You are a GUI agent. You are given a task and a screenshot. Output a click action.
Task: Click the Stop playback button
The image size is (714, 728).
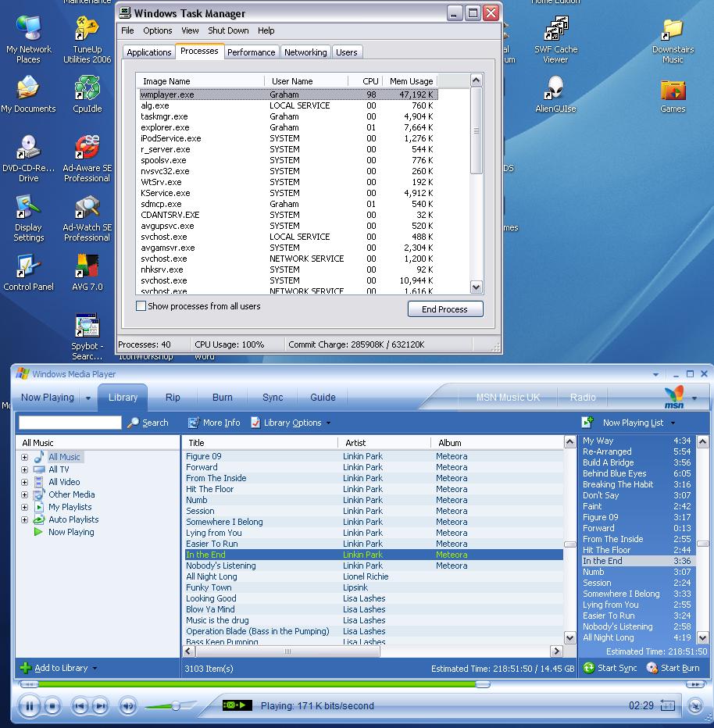click(x=52, y=706)
